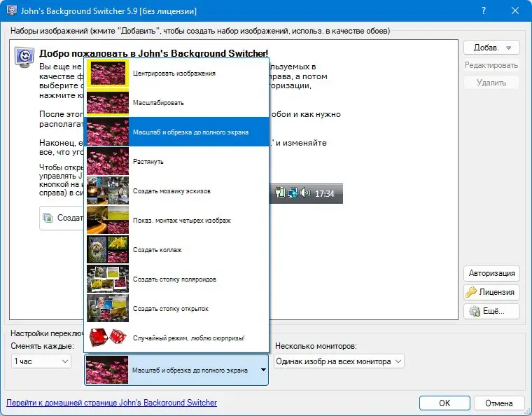532x416 pixels.
Task: Click the 'Удалить' button
Action: point(491,83)
